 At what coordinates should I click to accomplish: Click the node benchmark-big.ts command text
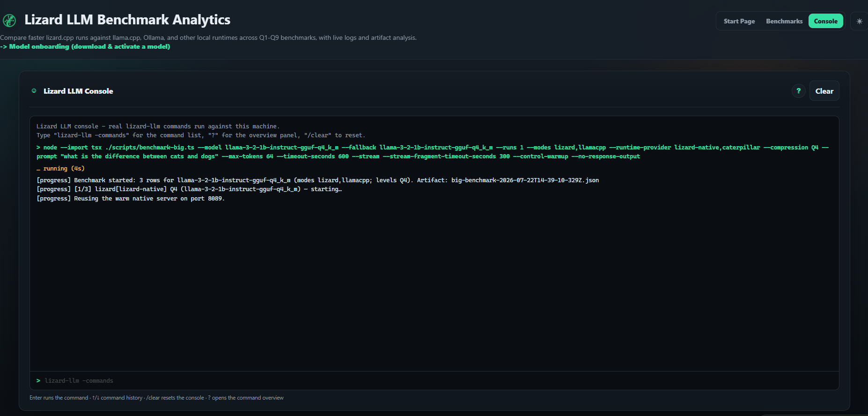click(433, 152)
